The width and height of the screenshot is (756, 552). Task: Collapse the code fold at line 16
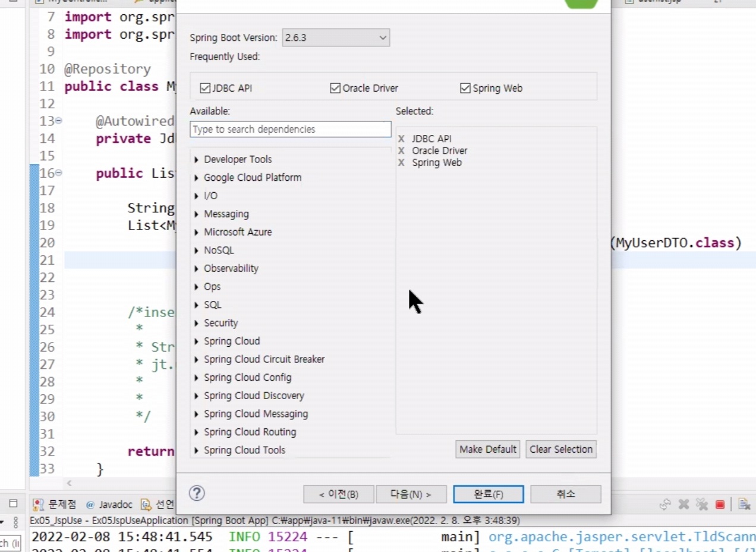58,173
